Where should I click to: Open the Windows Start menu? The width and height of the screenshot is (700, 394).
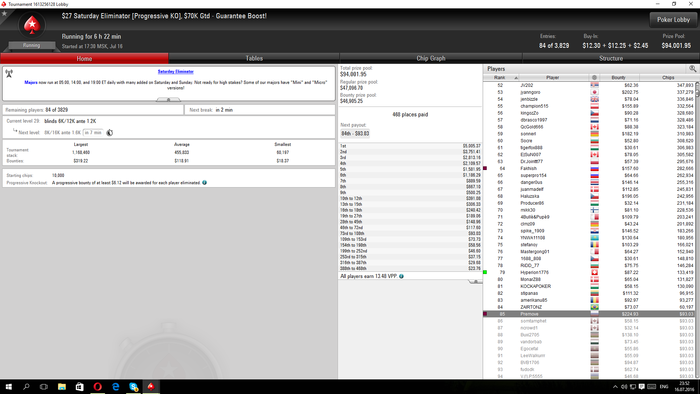click(8, 387)
